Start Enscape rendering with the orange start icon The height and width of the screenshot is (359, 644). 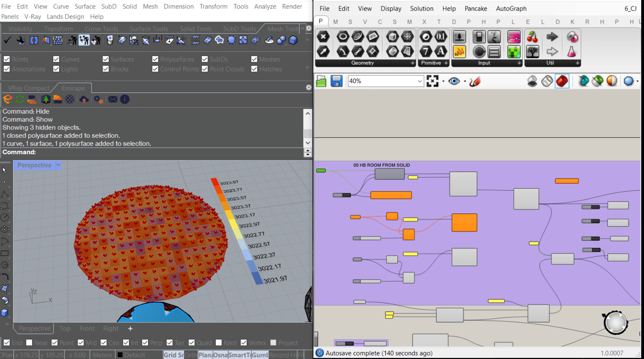tap(7, 99)
